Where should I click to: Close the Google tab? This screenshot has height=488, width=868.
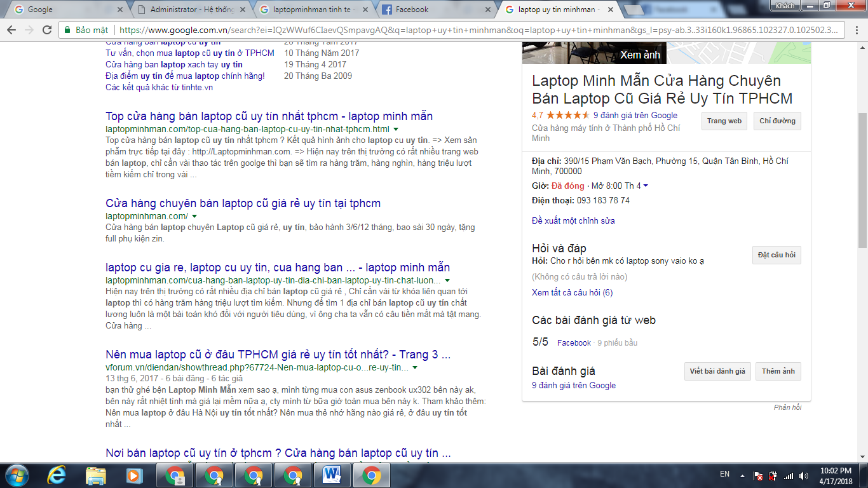click(x=121, y=10)
